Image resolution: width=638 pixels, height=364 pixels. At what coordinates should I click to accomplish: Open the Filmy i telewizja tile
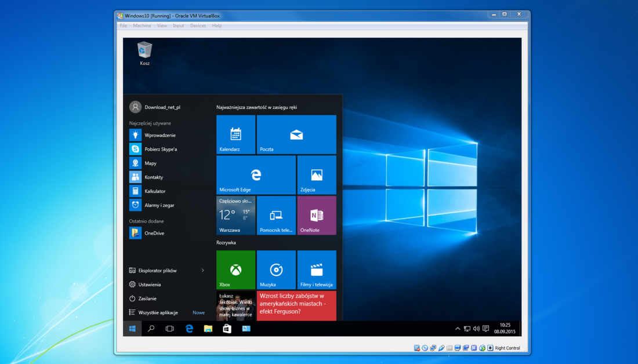[x=317, y=270]
